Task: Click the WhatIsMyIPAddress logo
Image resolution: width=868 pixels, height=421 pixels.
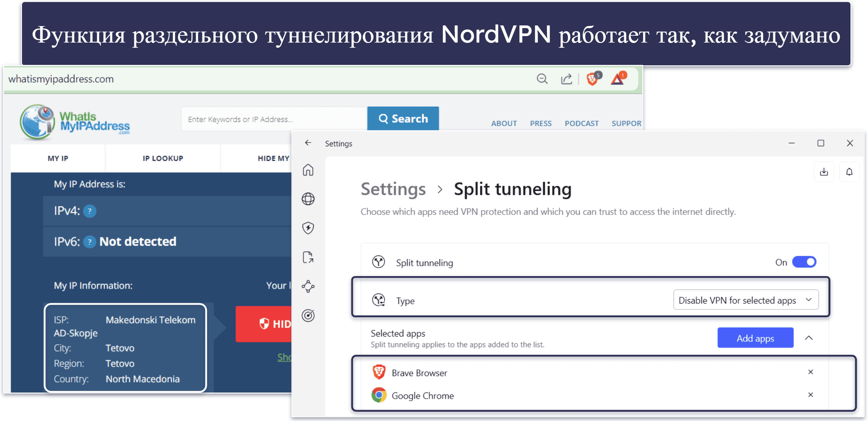Action: tap(75, 122)
